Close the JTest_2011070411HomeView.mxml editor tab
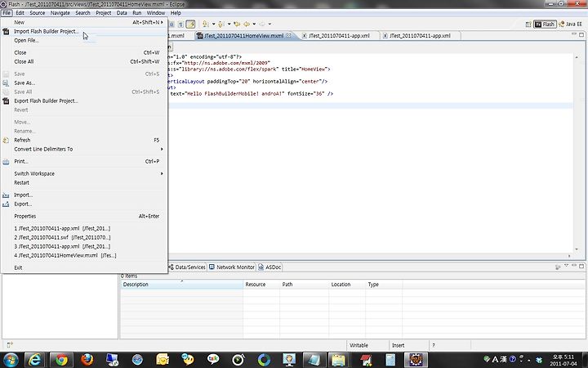Viewport: 588px width, 368px height. pos(289,36)
